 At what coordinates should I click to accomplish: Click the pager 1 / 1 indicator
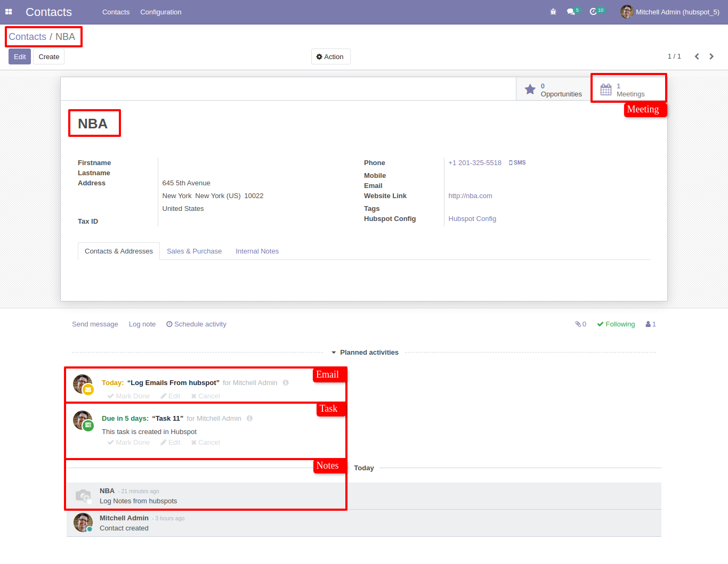tap(674, 56)
